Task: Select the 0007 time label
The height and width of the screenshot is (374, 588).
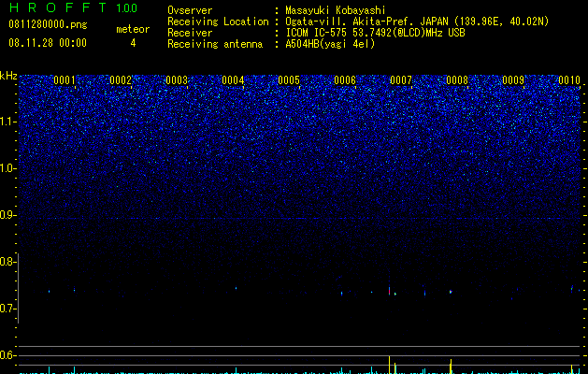Action: (401, 80)
